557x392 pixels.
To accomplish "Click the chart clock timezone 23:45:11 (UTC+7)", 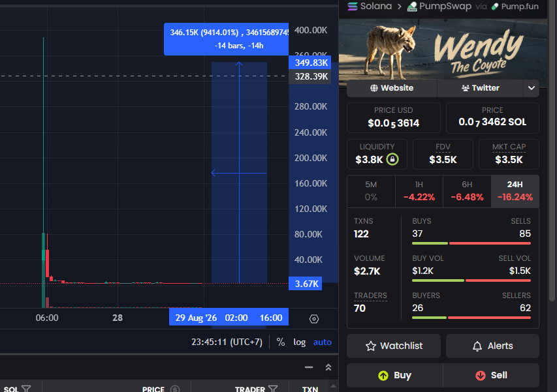I will (227, 342).
